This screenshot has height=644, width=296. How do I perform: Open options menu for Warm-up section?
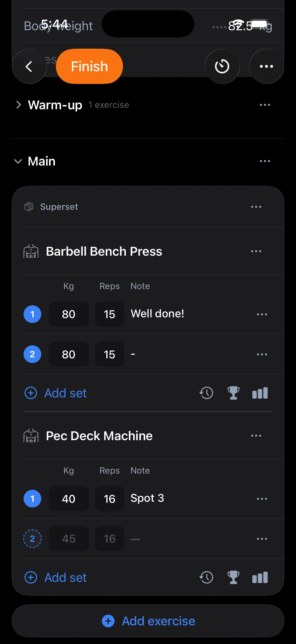click(265, 105)
